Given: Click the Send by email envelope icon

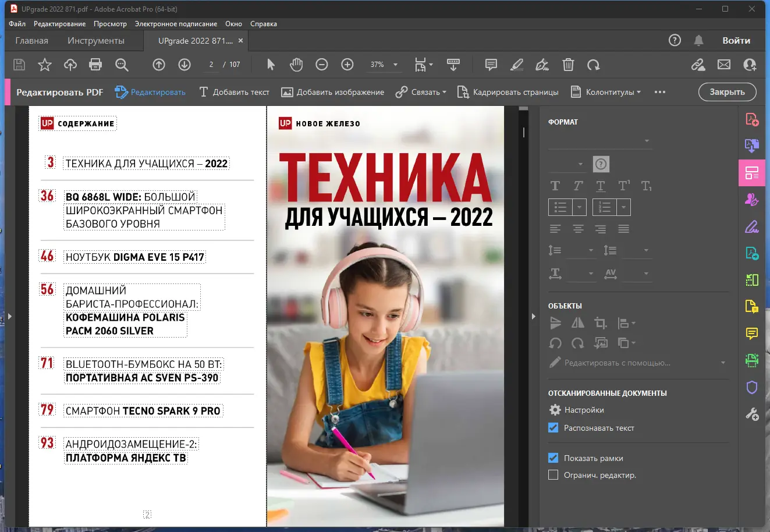Looking at the screenshot, I should (724, 65).
